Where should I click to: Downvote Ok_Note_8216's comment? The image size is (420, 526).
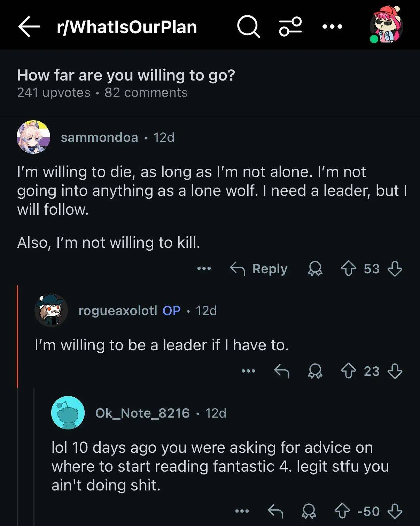pyautogui.click(x=395, y=511)
